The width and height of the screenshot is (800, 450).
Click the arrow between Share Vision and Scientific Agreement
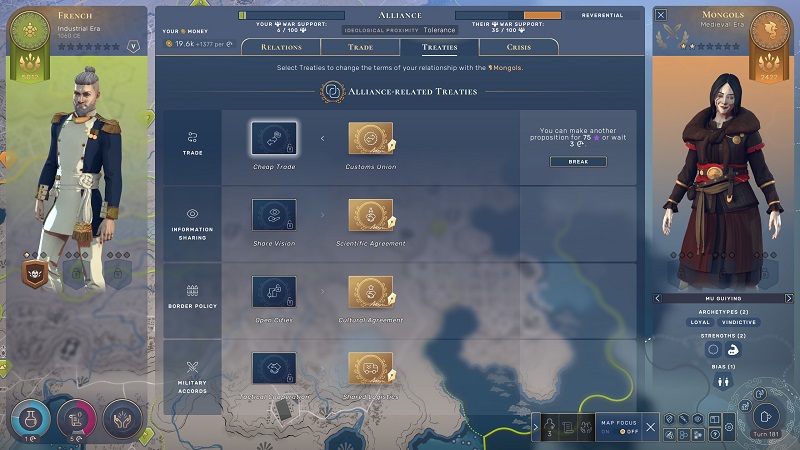click(322, 215)
